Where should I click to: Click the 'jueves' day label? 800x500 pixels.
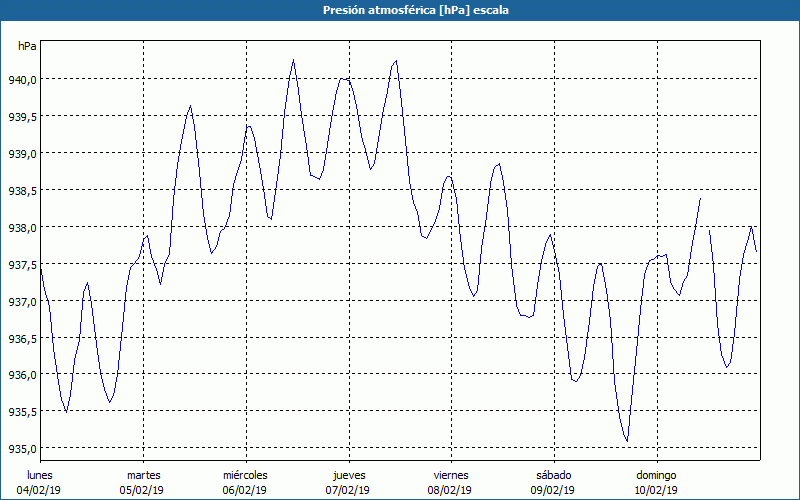tap(349, 475)
